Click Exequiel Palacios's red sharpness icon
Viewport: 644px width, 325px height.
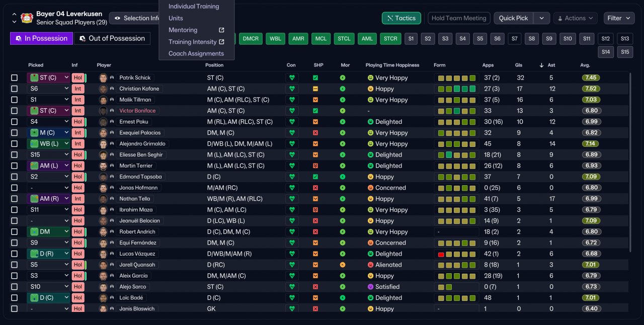pyautogui.click(x=315, y=133)
